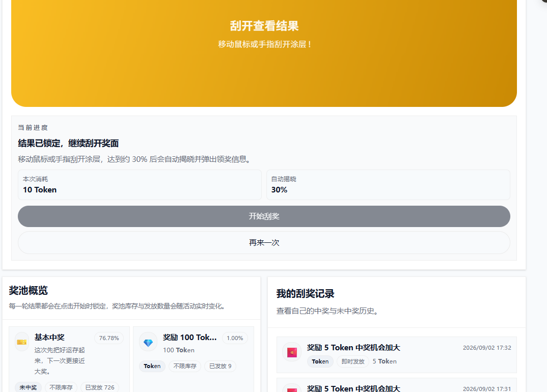Viewport: 547px width, 392px height.
Task: Click the 100 Token subtitle in the prize card
Action: point(179,350)
